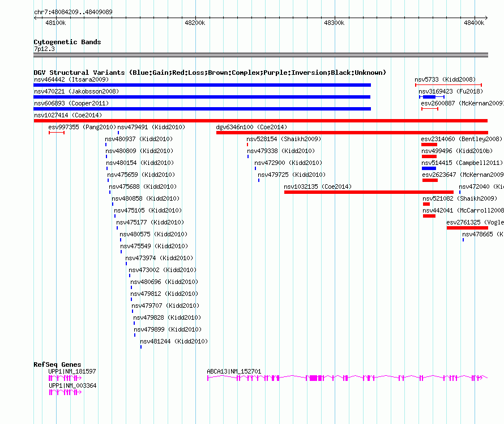Select the esv2761325 variant label
Screen dimensions: 504x424
[475, 222]
